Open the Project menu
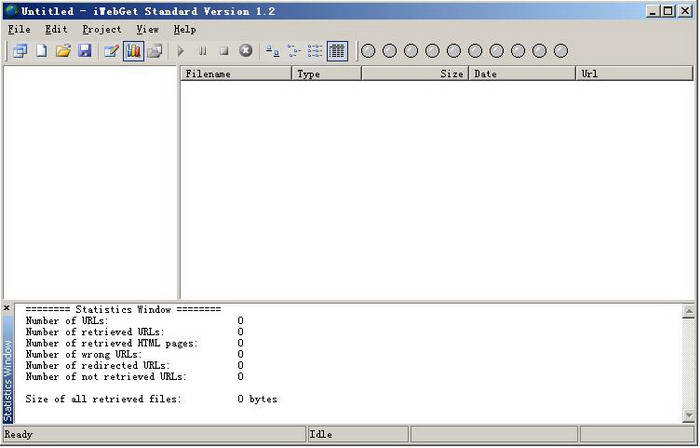Viewport: 700px width, 448px height. coord(102,29)
